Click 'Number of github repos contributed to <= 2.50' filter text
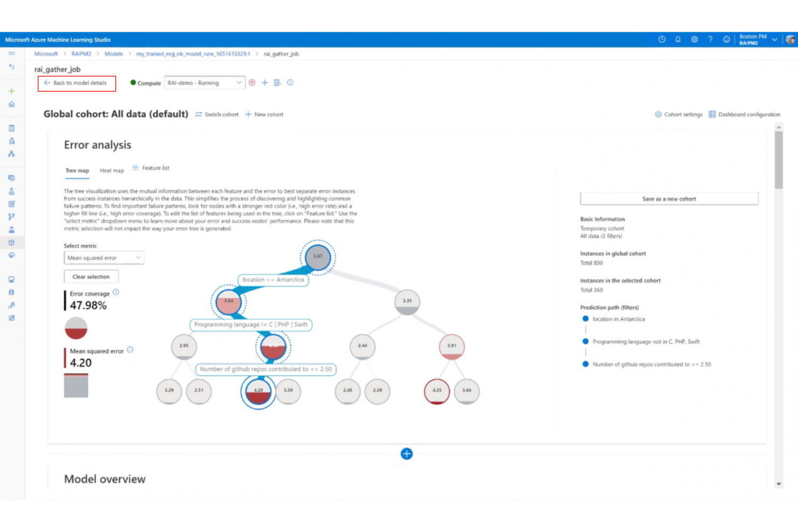Screen dimensions: 798x532 click(x=651, y=364)
